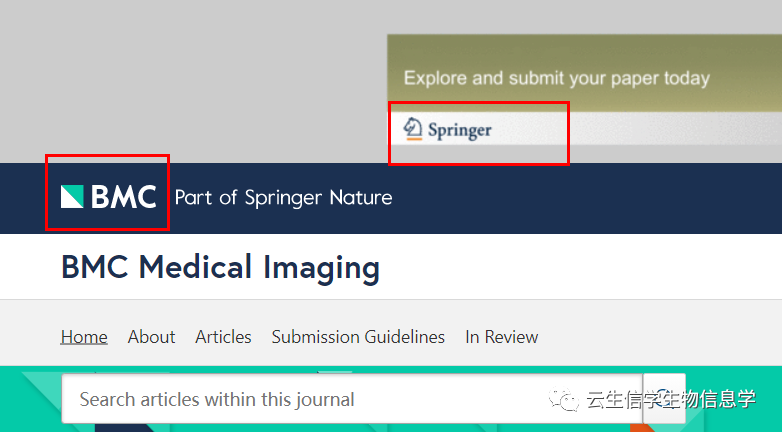
Task: Open the Home navigation tab
Action: 84,337
